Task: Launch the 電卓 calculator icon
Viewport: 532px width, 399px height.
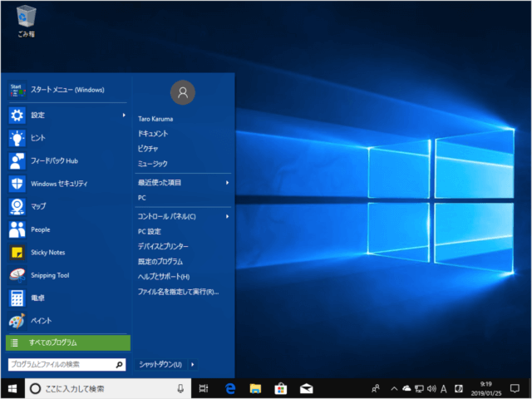Action: pos(17,298)
